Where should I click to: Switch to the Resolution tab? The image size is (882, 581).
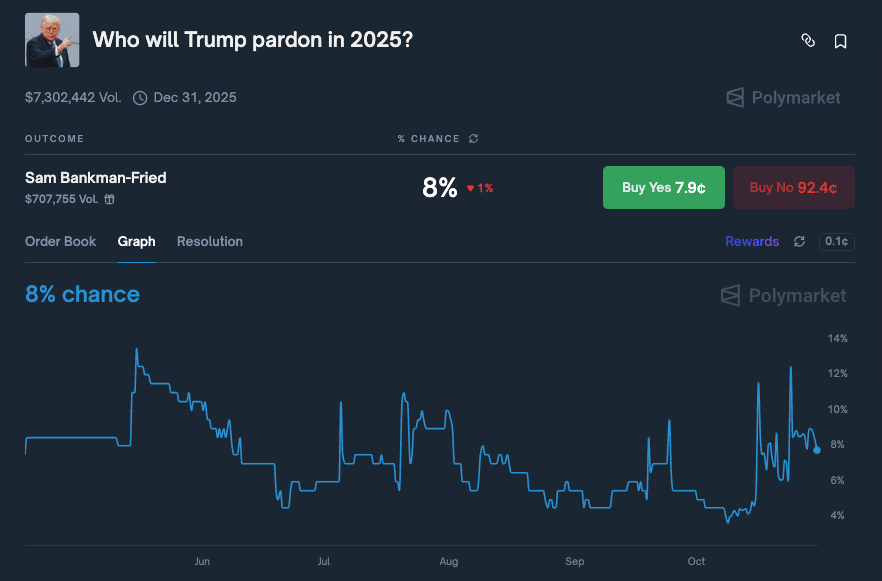[210, 241]
